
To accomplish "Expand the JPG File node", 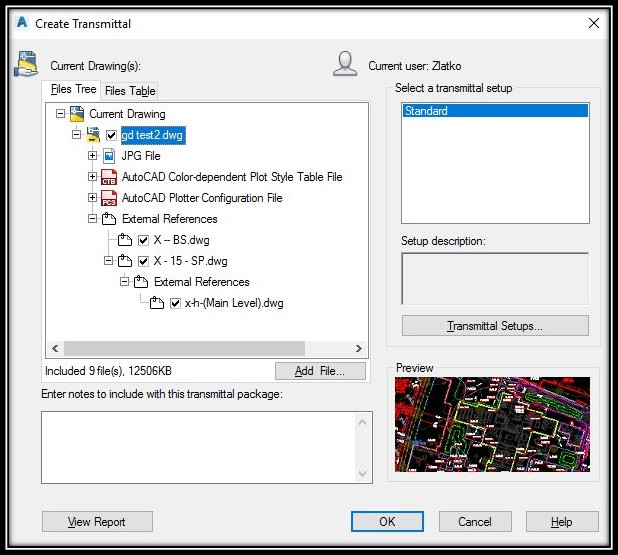I will click(x=92, y=155).
